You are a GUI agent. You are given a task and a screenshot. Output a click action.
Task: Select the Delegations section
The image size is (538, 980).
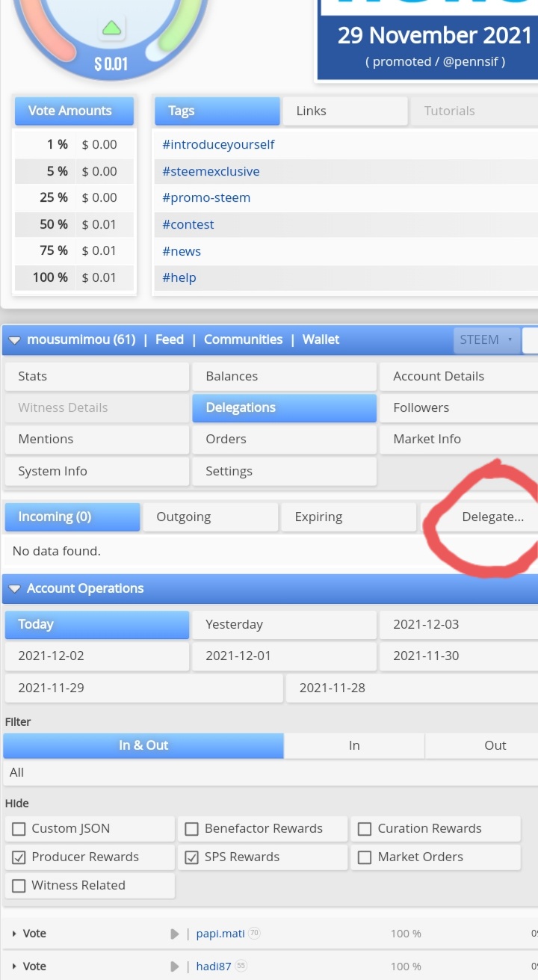pos(284,407)
